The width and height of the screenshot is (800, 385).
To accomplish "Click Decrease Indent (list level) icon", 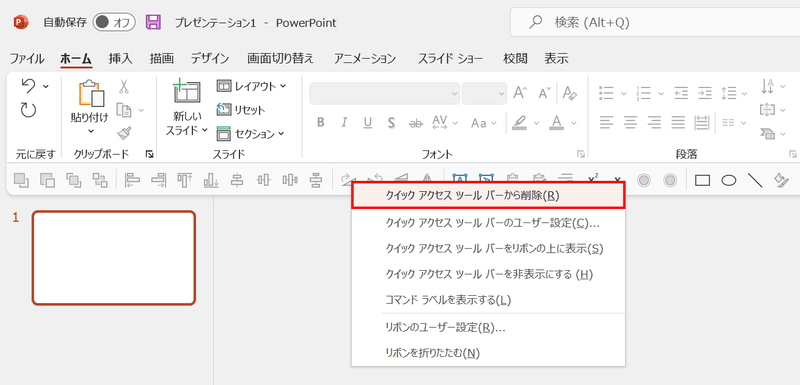I will click(x=681, y=93).
